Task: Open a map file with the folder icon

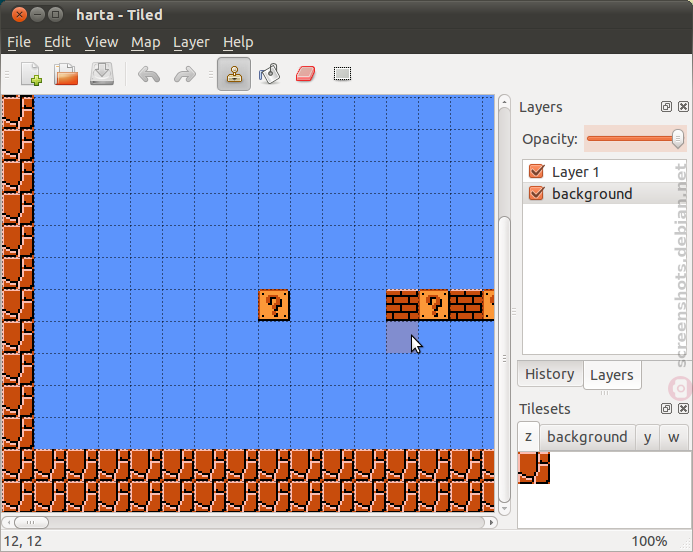Action: tap(66, 74)
